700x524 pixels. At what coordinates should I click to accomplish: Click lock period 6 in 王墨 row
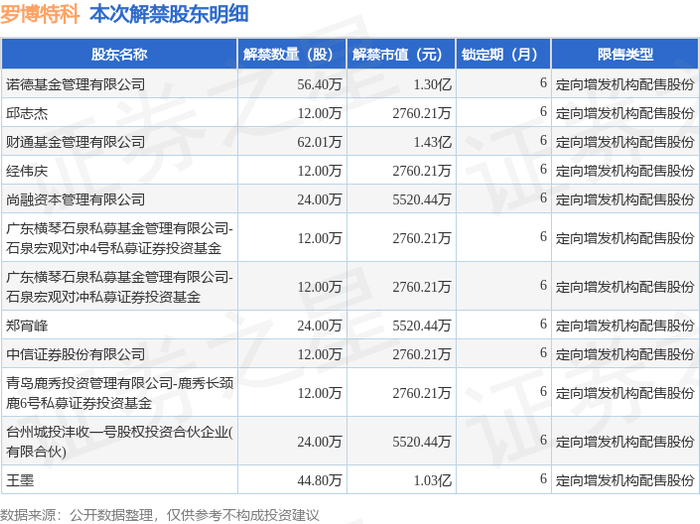(543, 479)
